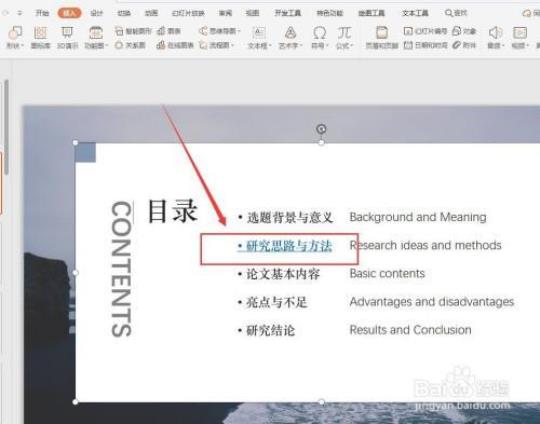Insert a 图表 chart

[169, 31]
